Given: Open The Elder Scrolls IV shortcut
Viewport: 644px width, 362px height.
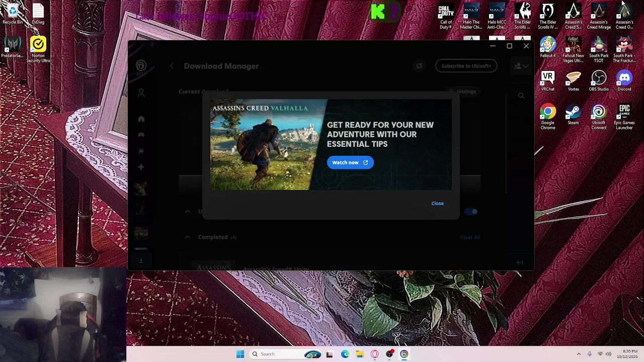Looking at the screenshot, I should [x=548, y=17].
